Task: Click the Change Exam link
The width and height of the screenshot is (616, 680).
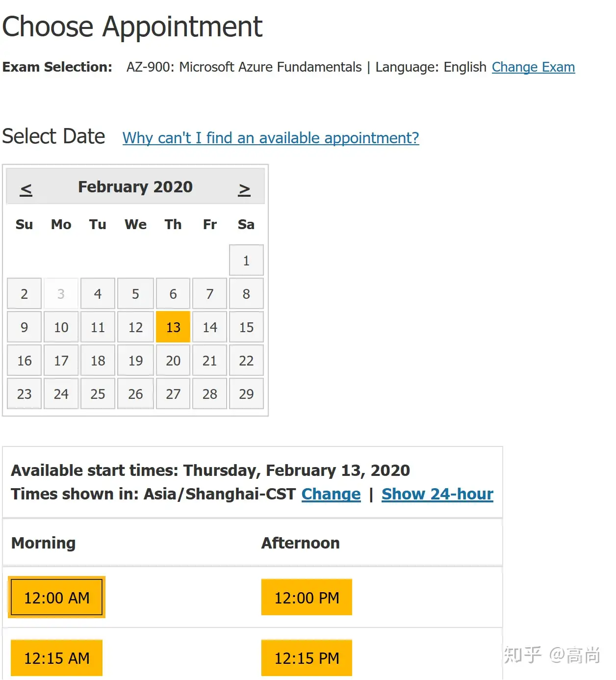Action: coord(533,67)
